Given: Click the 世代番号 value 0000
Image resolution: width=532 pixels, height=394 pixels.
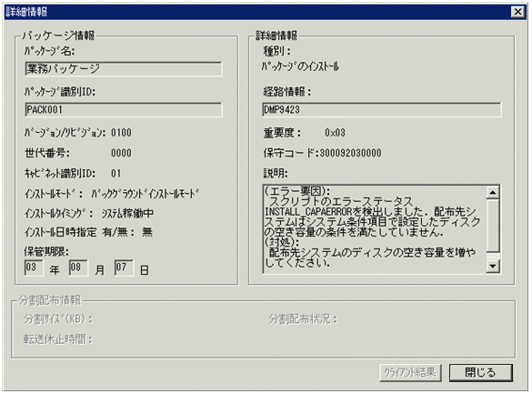Looking at the screenshot, I should pyautogui.click(x=121, y=153).
